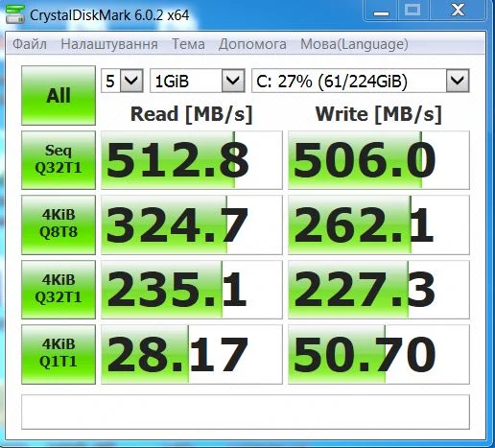Viewport: 495px width, 448px height.
Task: Start the 4KiB Q32T1 test
Action: tap(59, 290)
